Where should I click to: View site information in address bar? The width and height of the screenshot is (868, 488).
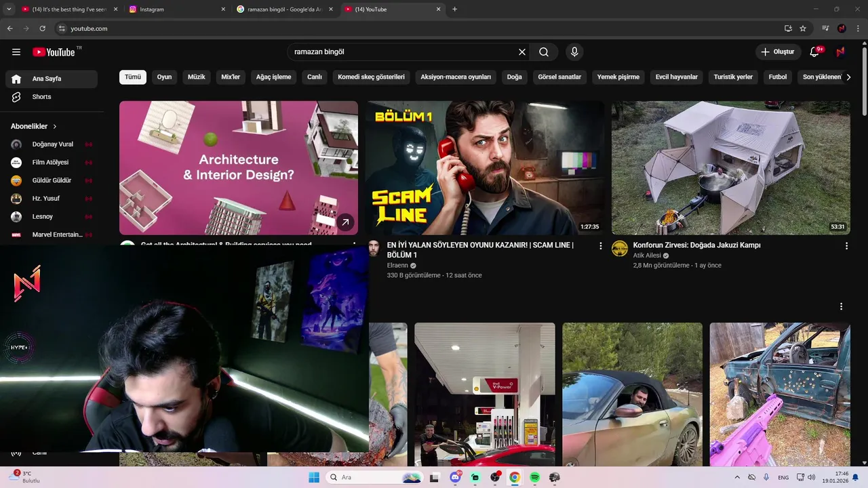pos(62,28)
